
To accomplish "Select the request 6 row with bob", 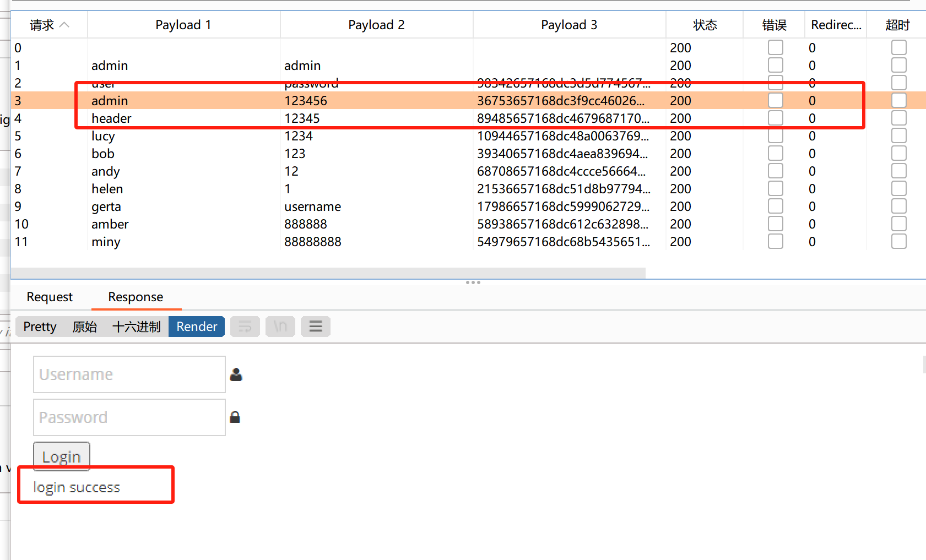I will pyautogui.click(x=103, y=154).
